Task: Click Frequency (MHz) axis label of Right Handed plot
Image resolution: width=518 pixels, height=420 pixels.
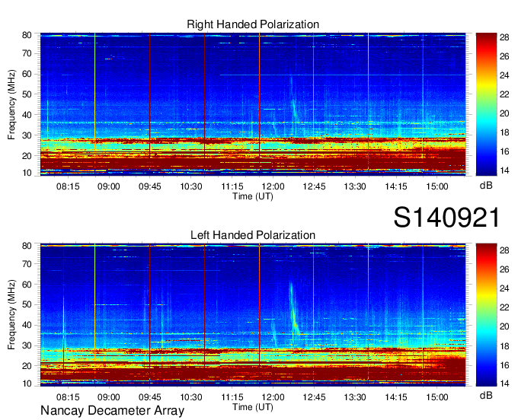Action: click(x=11, y=104)
